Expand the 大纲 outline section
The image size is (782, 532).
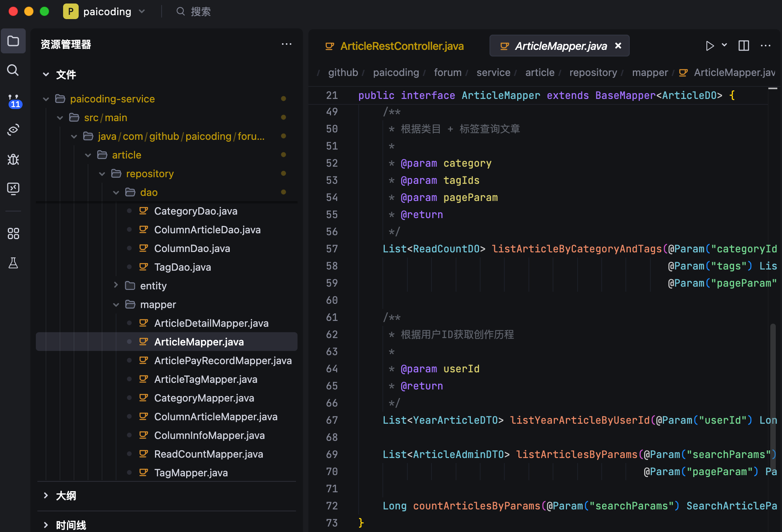pos(66,496)
